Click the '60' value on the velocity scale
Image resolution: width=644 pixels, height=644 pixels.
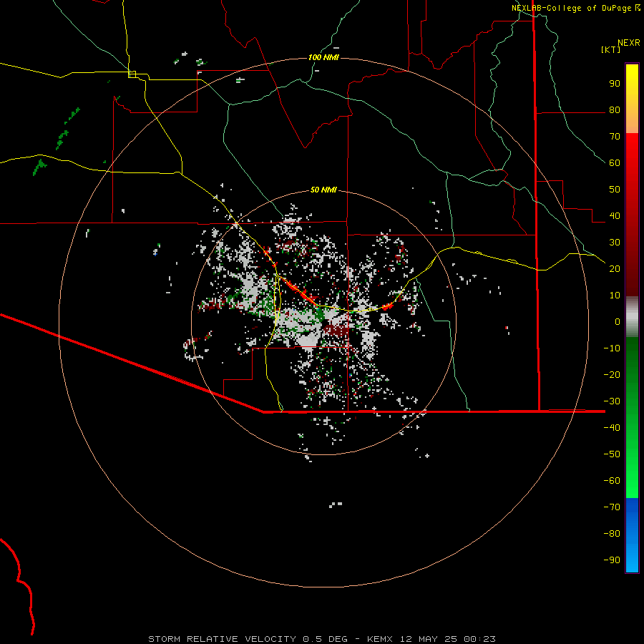(615, 163)
